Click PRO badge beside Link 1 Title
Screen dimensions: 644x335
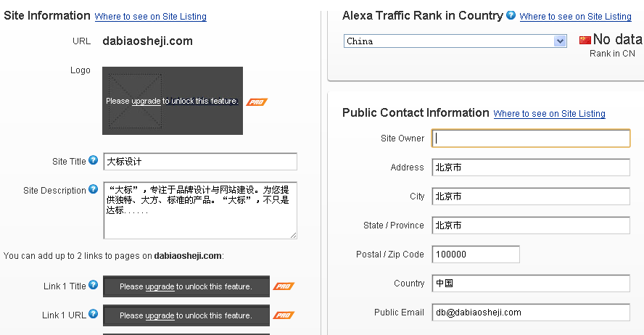[x=284, y=286]
